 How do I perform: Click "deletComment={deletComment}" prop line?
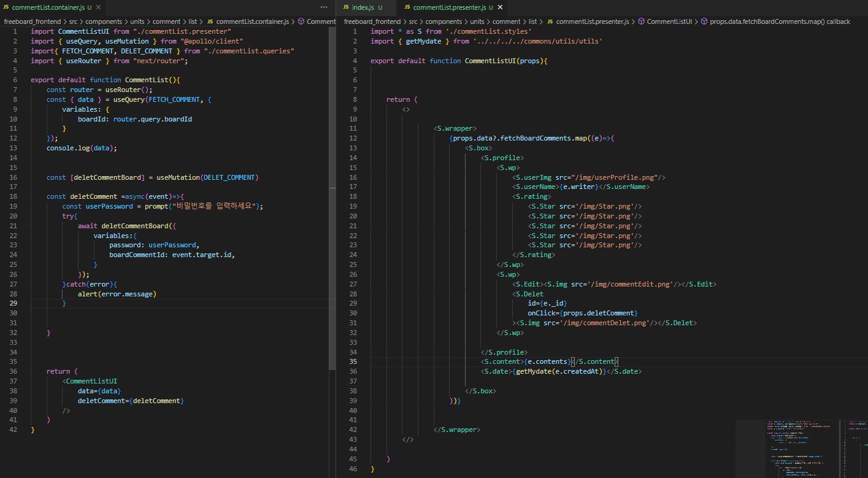click(131, 401)
